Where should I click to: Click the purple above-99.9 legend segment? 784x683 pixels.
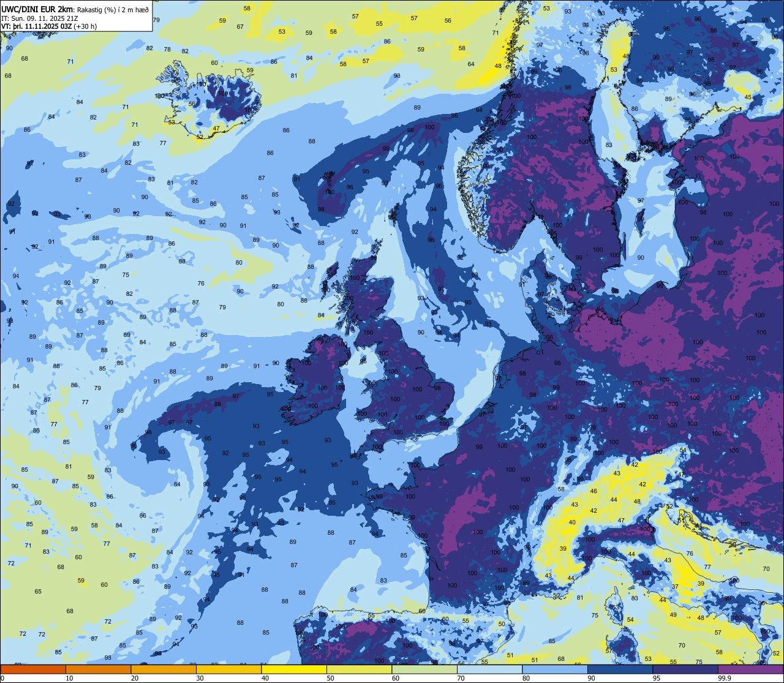pyautogui.click(x=751, y=669)
